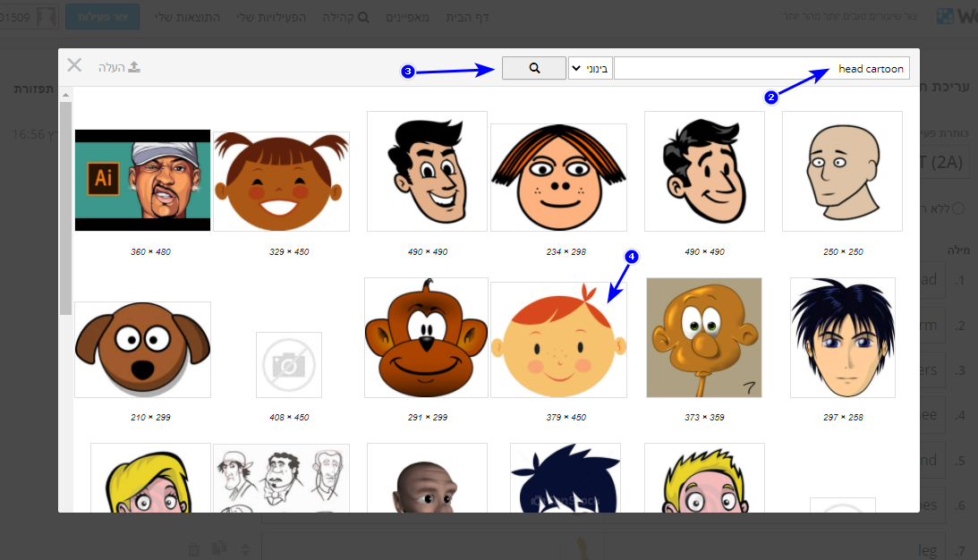Close the image search dialog

click(74, 64)
